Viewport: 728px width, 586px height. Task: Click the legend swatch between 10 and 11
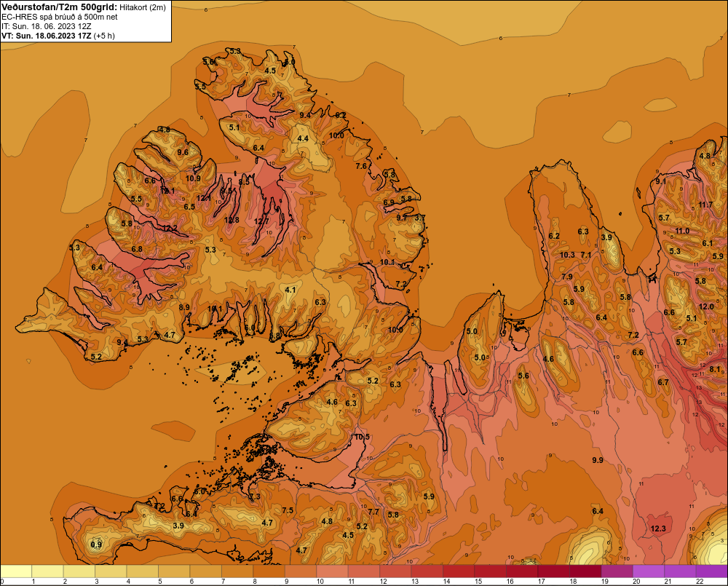click(x=333, y=571)
